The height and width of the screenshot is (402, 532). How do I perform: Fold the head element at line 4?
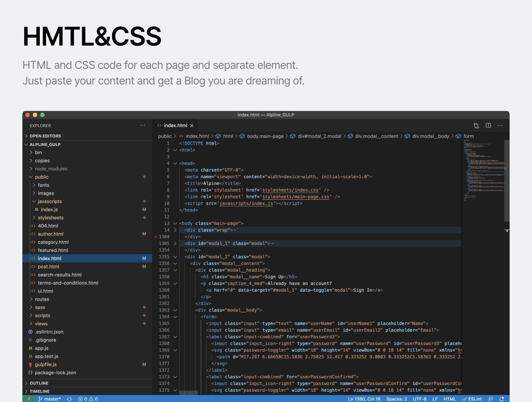175,163
